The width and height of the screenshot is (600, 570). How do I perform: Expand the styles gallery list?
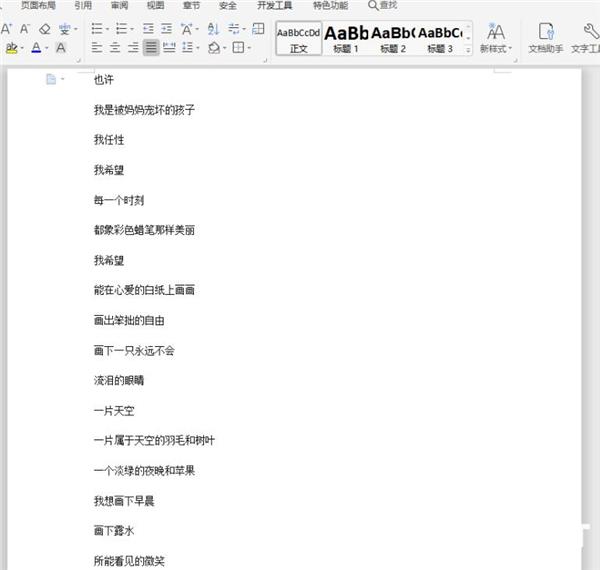pyautogui.click(x=468, y=50)
